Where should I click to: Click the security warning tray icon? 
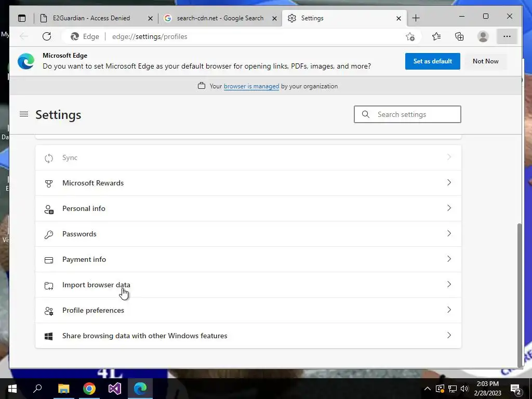(440, 389)
